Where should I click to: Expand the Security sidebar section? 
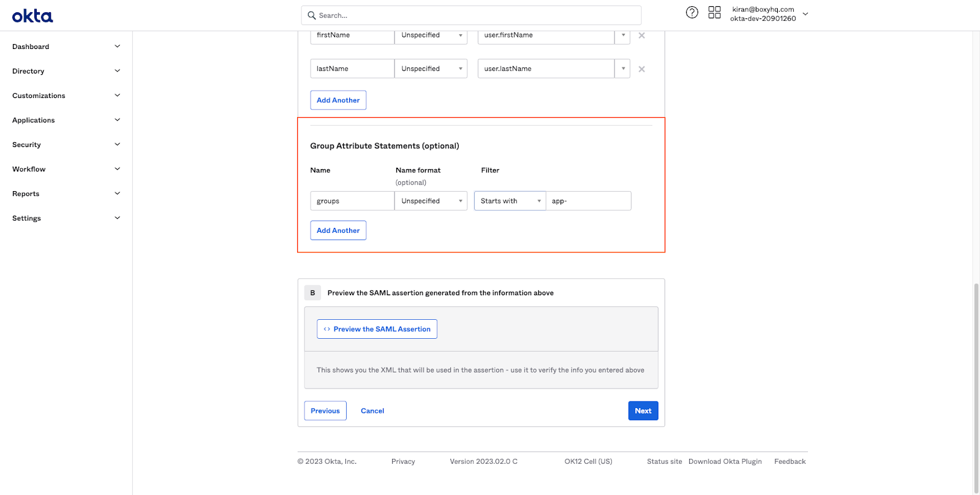[x=118, y=145]
